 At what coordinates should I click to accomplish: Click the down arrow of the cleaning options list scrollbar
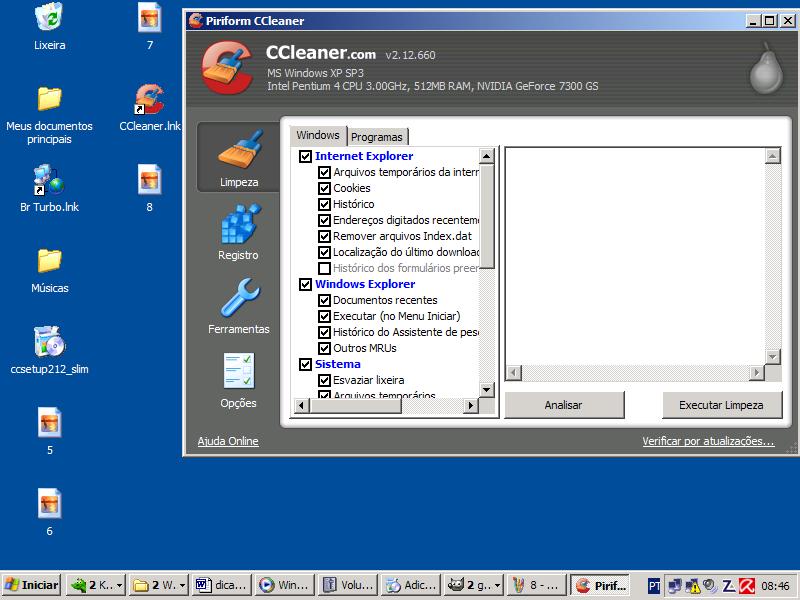point(487,390)
